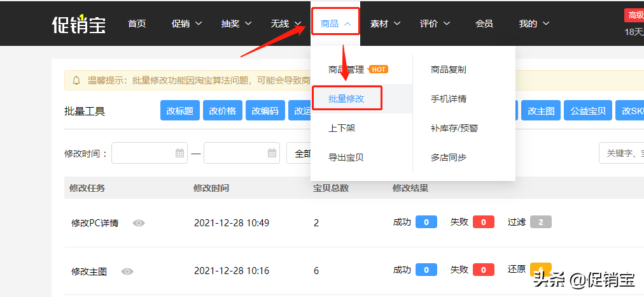The width and height of the screenshot is (644, 297).
Task: Click the 公益宝贝 button
Action: pyautogui.click(x=588, y=111)
